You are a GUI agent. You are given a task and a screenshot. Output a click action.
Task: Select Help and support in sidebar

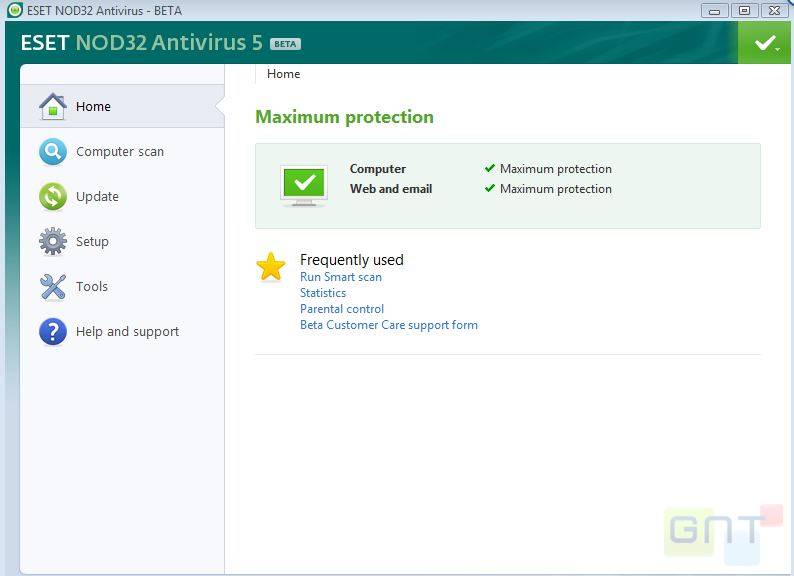[x=127, y=332]
